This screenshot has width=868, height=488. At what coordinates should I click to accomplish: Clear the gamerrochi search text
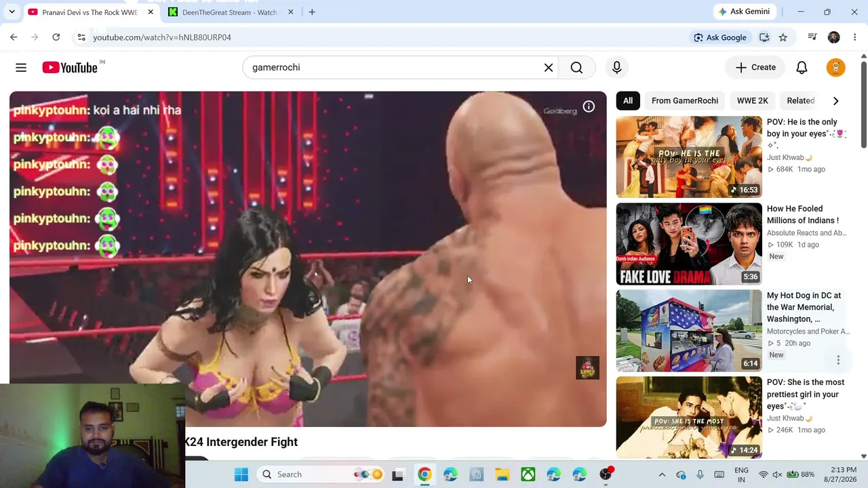coord(549,67)
